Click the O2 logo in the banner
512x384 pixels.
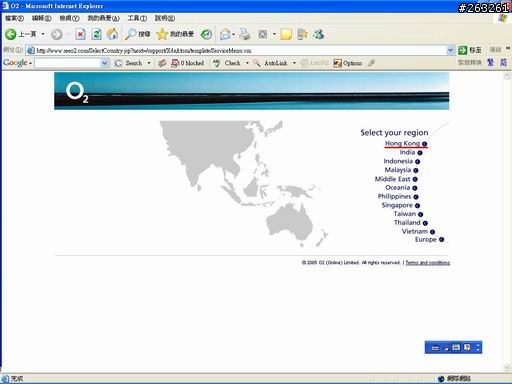tap(77, 93)
